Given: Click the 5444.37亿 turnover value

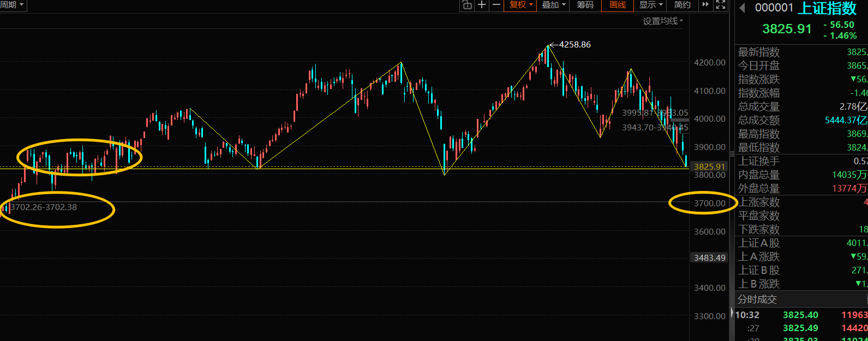Looking at the screenshot, I should (x=846, y=120).
